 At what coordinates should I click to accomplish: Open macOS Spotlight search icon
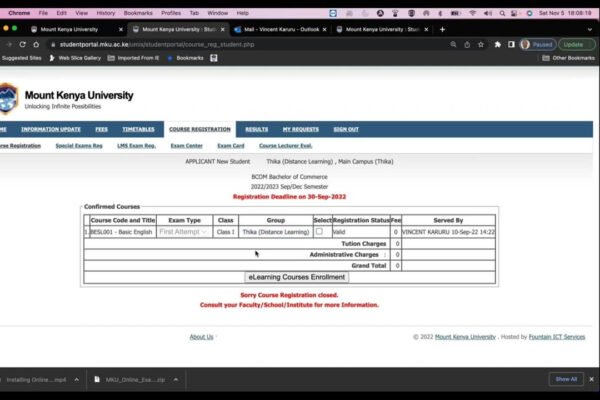click(502, 13)
